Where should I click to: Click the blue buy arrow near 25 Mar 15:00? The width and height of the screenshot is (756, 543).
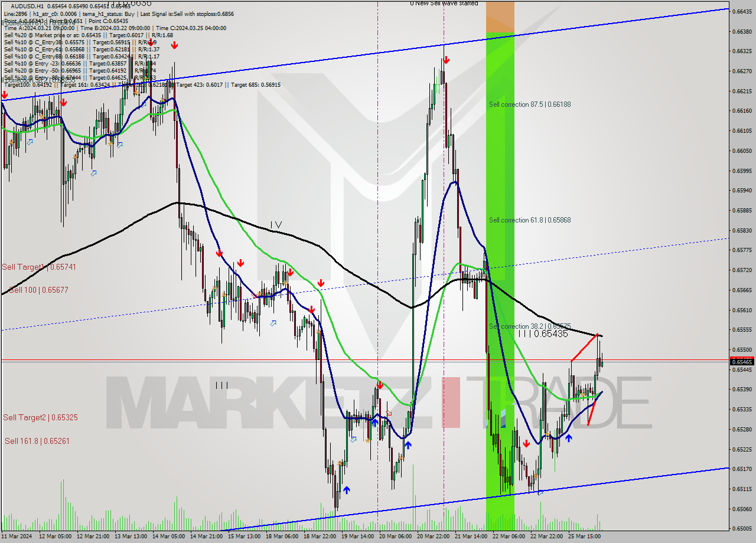pos(569,437)
